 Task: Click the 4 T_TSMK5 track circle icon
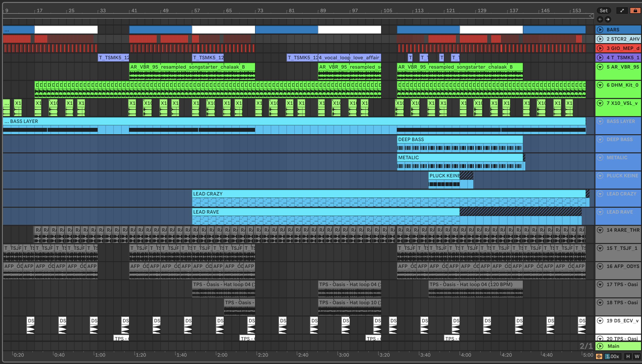(x=600, y=58)
